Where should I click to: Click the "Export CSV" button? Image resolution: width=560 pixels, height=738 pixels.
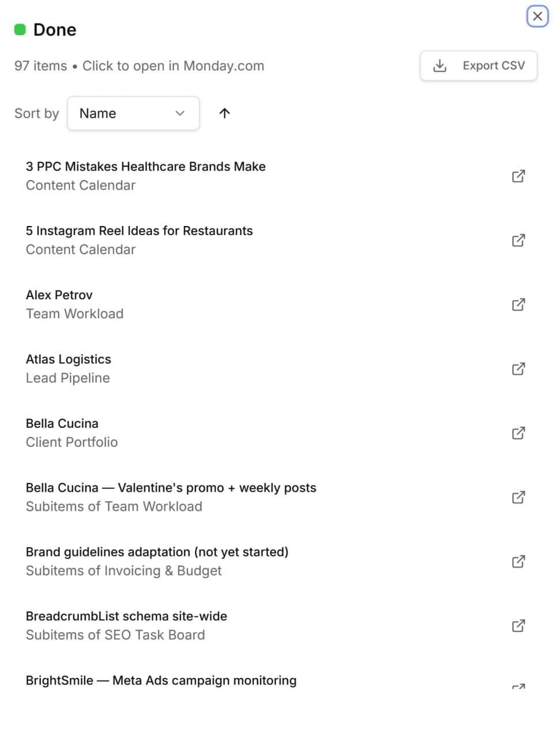click(478, 66)
